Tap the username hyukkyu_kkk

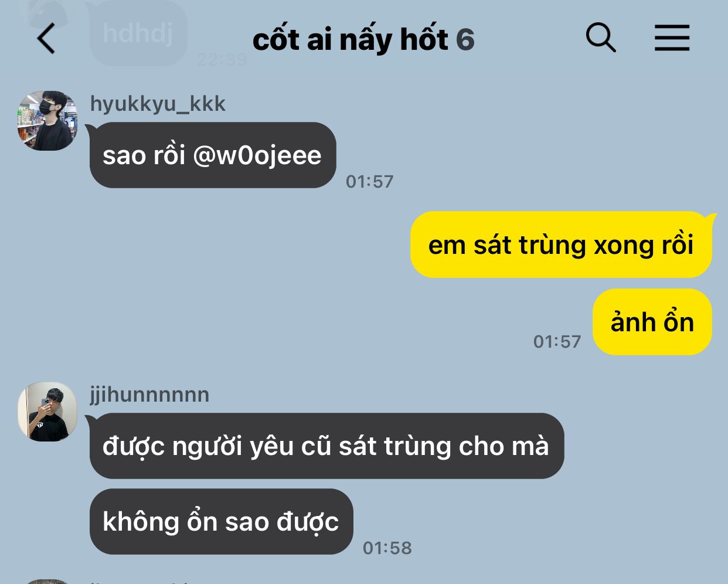pyautogui.click(x=158, y=104)
